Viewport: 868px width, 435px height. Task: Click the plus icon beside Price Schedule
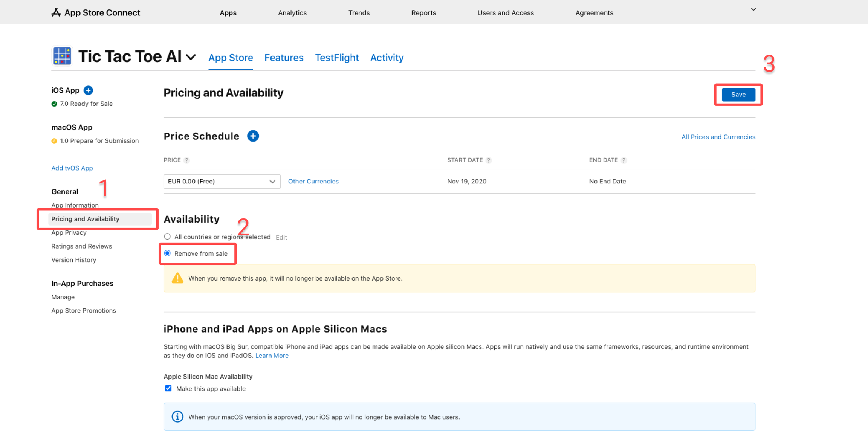pyautogui.click(x=253, y=136)
